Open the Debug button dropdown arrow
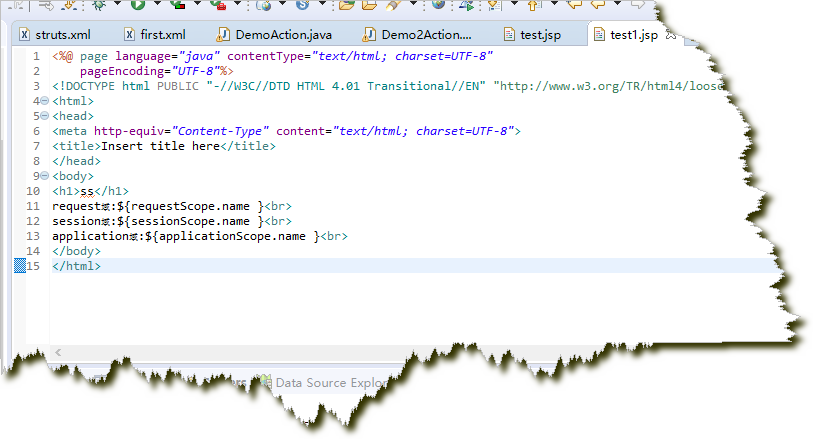Image resolution: width=813 pixels, height=439 pixels. coord(117,7)
